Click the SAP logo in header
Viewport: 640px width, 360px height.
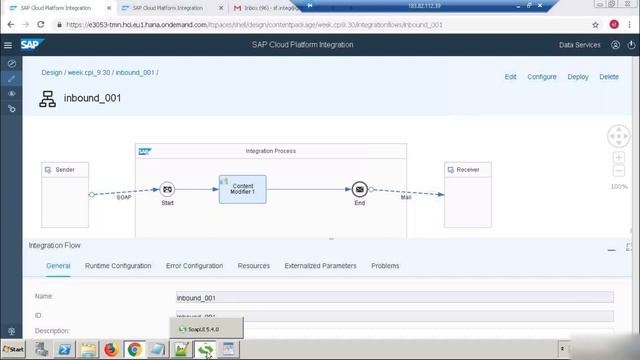click(31, 44)
